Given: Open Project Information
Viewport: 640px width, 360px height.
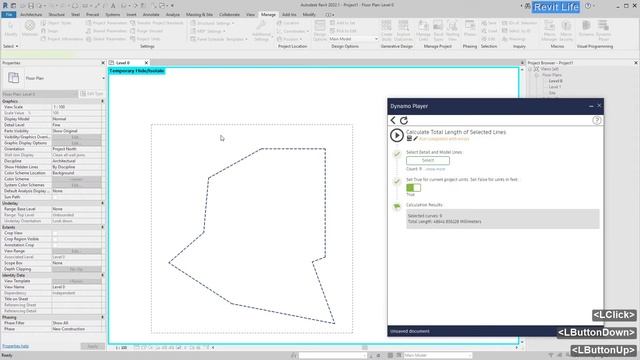Looking at the screenshot, I should point(62,39).
